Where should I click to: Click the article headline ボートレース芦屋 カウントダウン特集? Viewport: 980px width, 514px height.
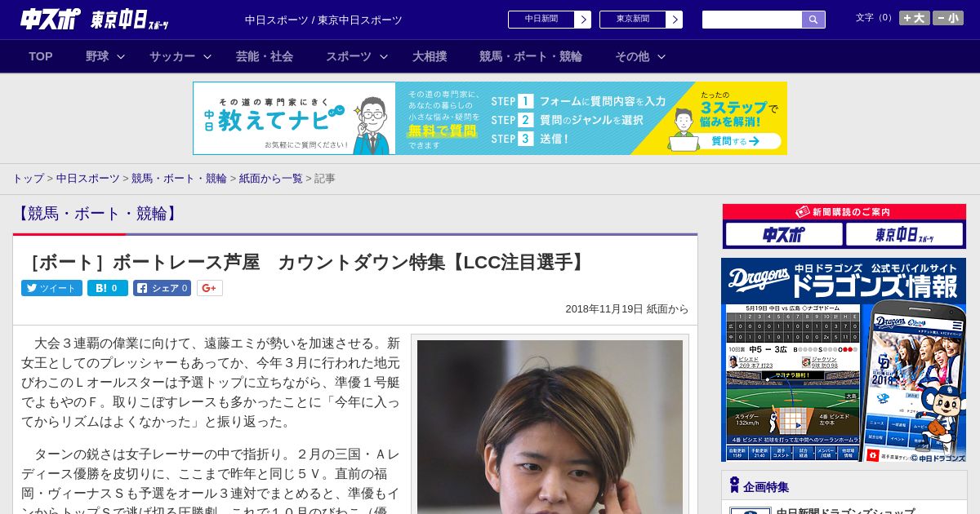305,262
